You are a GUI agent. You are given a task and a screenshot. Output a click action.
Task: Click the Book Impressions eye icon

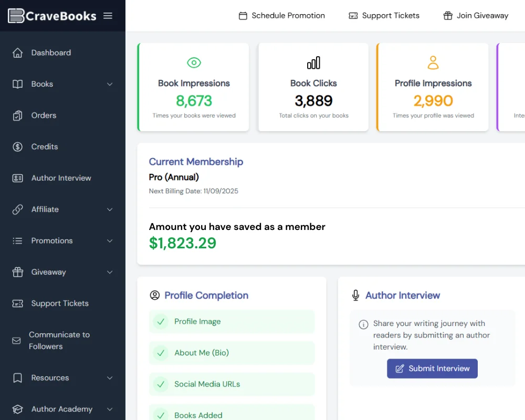[194, 63]
